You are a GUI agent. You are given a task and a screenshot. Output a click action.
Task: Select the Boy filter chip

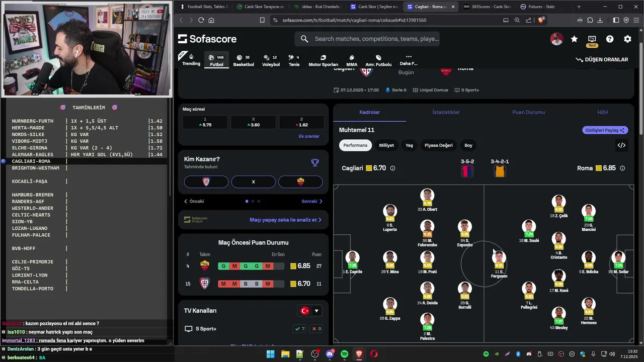pos(468,145)
